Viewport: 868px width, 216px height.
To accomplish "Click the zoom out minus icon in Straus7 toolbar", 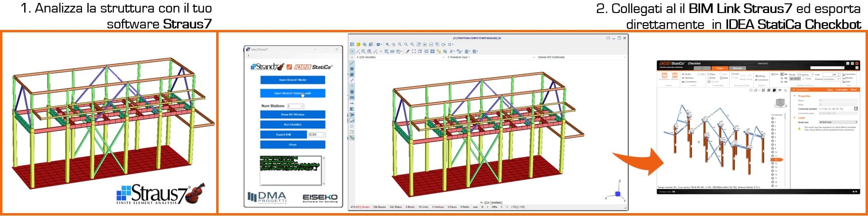I will pyautogui.click(x=431, y=44).
